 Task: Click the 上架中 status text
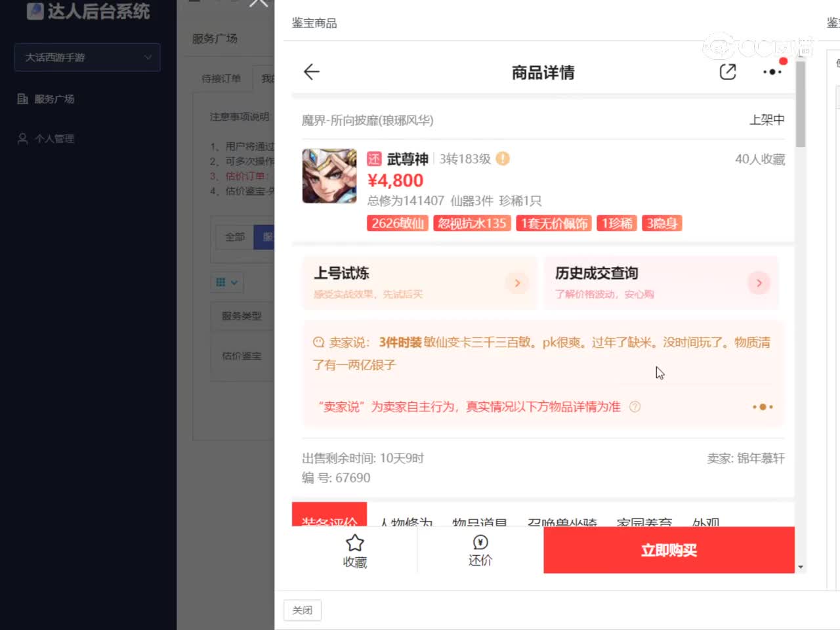tap(767, 120)
